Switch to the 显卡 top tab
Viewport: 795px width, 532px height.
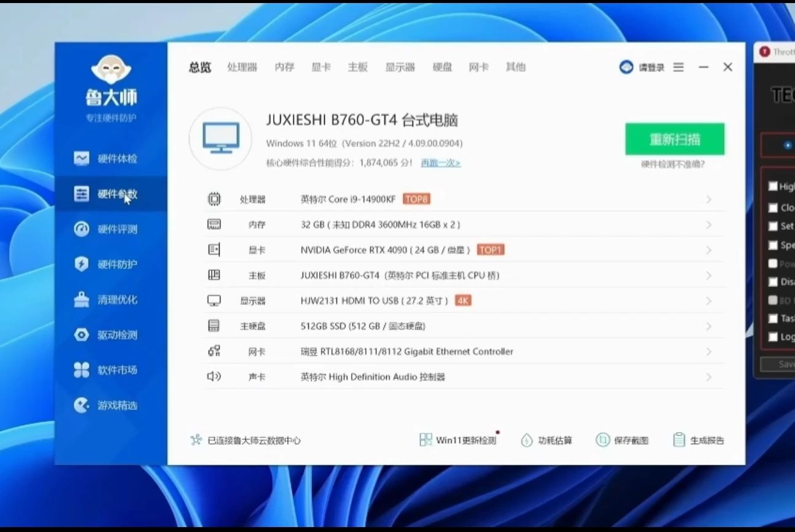[x=320, y=67]
